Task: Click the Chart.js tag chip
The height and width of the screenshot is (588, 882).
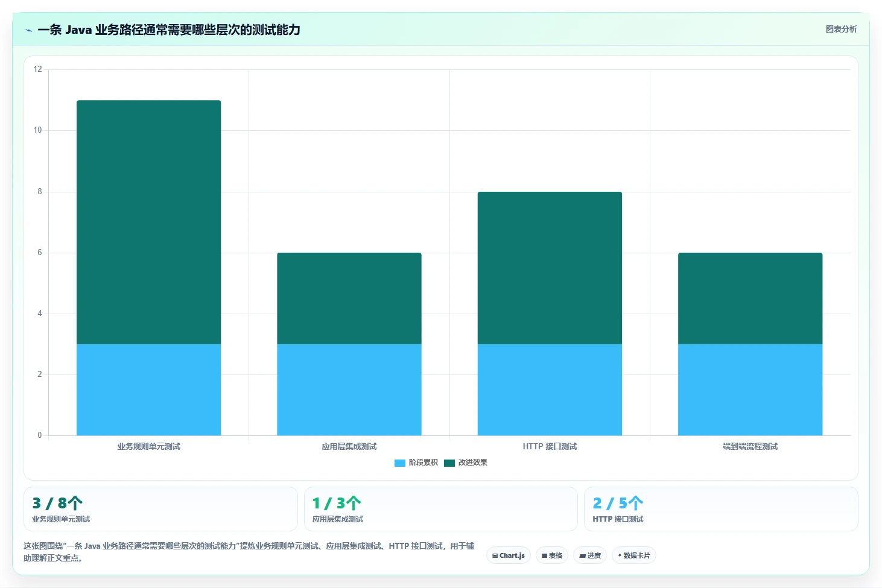Action: [x=509, y=555]
